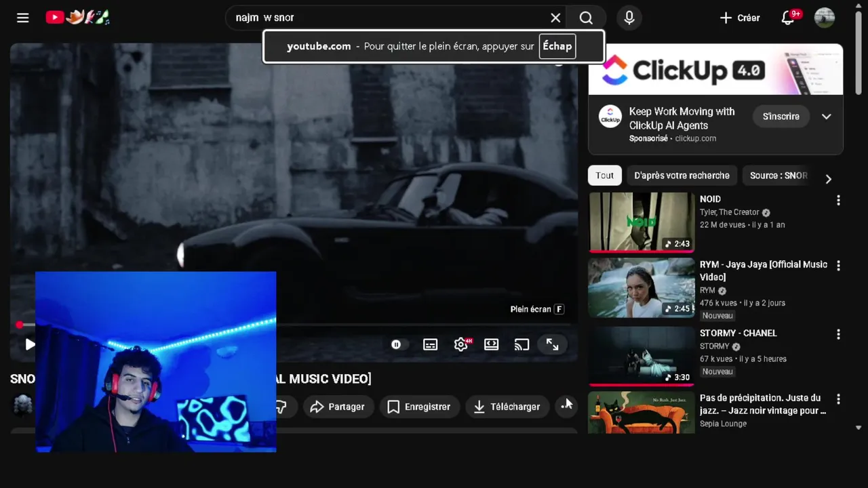Select the Source : SNOR chip
Screen dimensions: 868x488
coord(778,176)
